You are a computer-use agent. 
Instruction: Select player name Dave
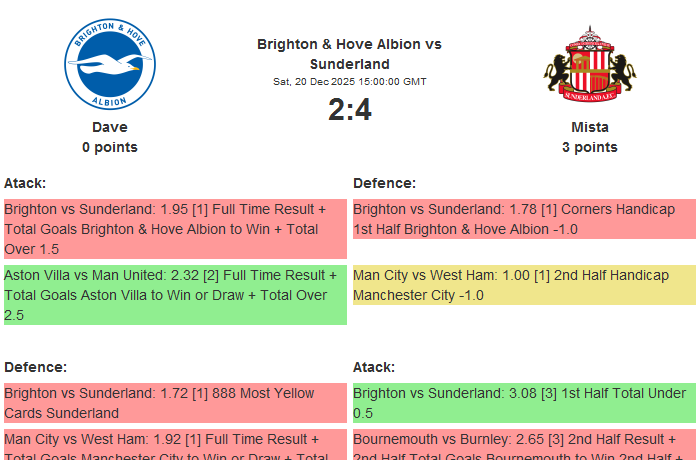pos(110,127)
